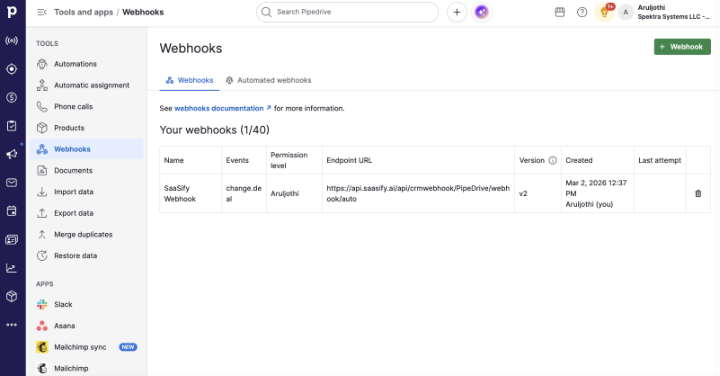Open Campaigns megaphone icon in rail

click(12, 154)
